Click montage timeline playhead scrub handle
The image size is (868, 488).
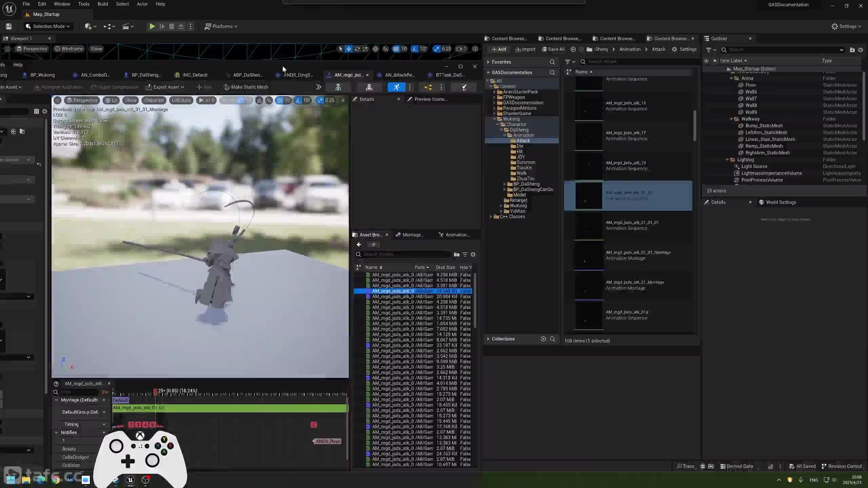[x=155, y=392]
